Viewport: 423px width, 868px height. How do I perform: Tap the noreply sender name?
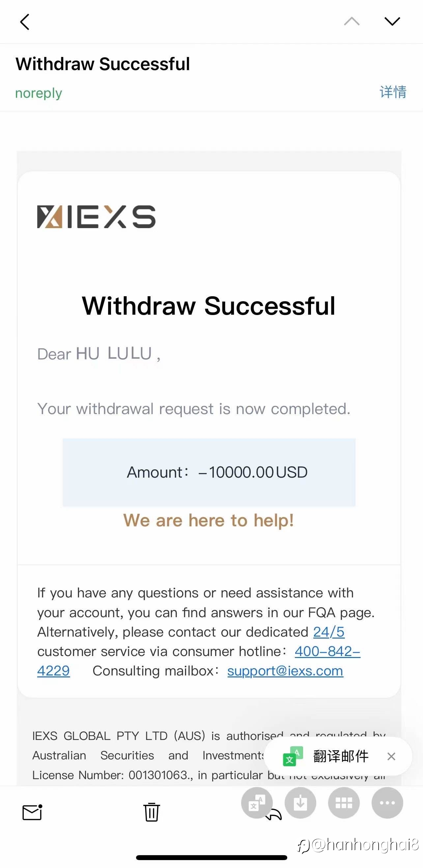click(x=39, y=93)
